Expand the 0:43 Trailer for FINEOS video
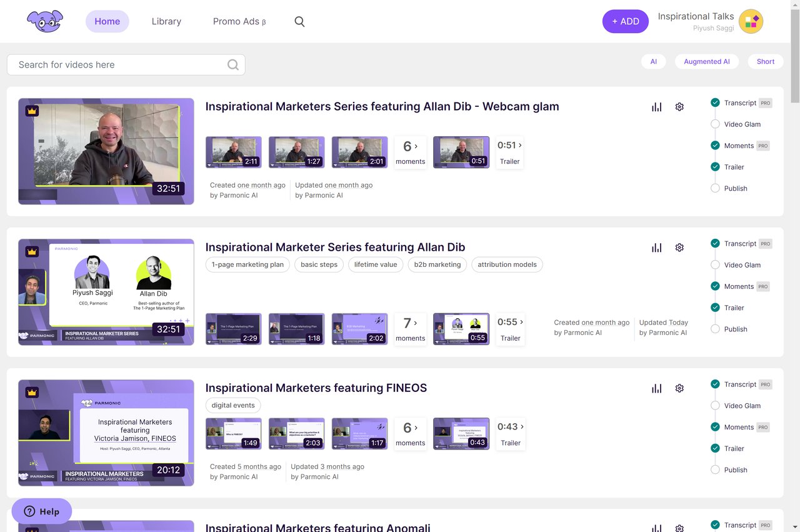 point(510,433)
